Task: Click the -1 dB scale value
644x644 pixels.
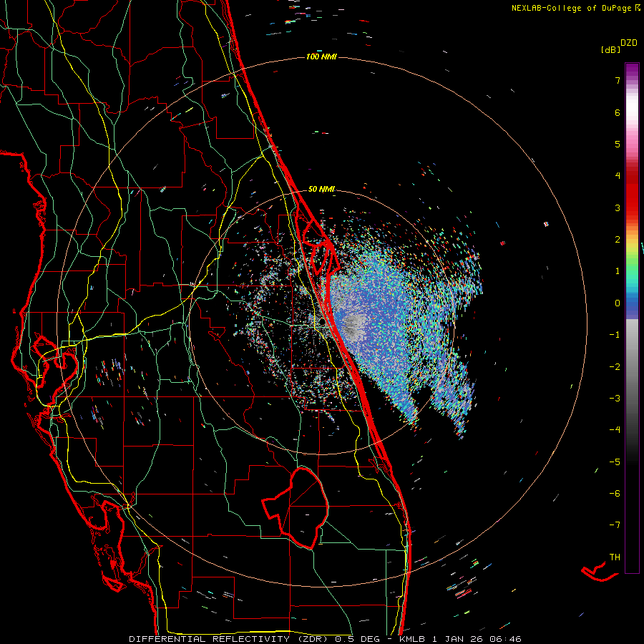Action: (x=615, y=335)
